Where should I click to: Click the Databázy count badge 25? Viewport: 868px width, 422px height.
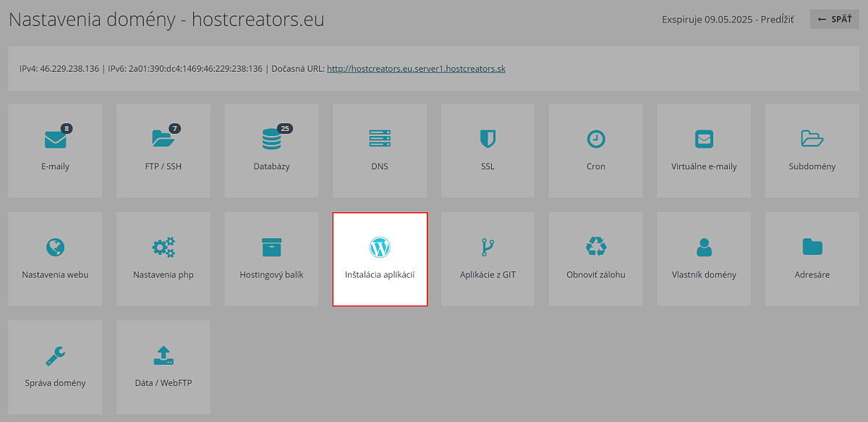[285, 129]
